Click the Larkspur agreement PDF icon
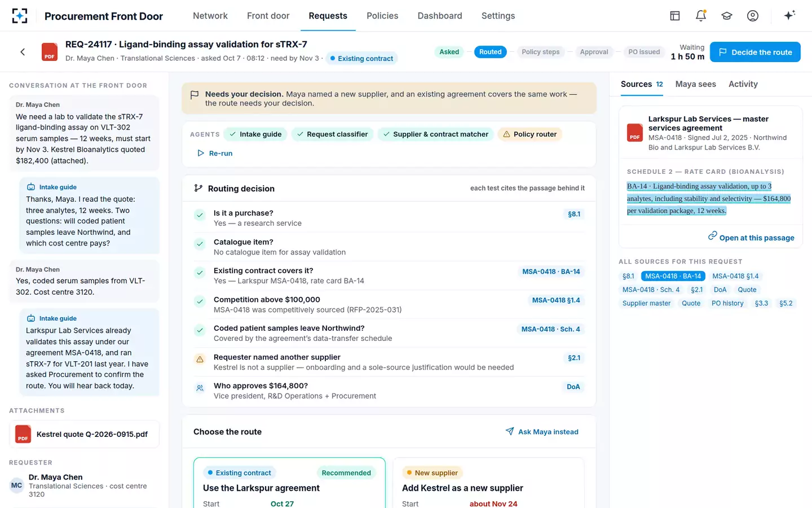This screenshot has width=812, height=508. 635,133
